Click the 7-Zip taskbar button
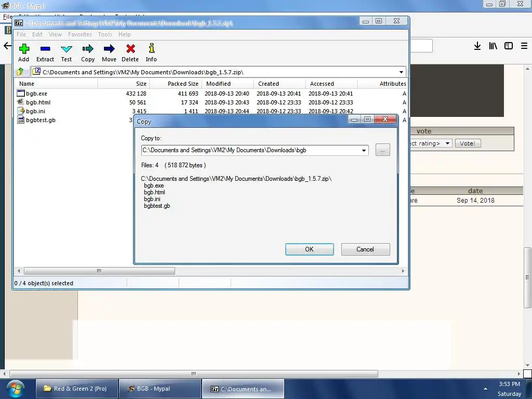532x399 pixels. point(243,389)
